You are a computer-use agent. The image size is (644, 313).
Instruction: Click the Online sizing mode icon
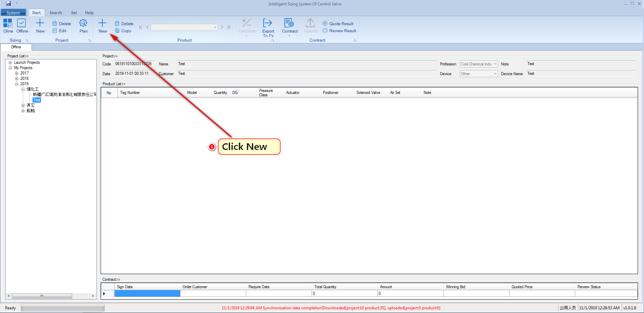[x=8, y=26]
